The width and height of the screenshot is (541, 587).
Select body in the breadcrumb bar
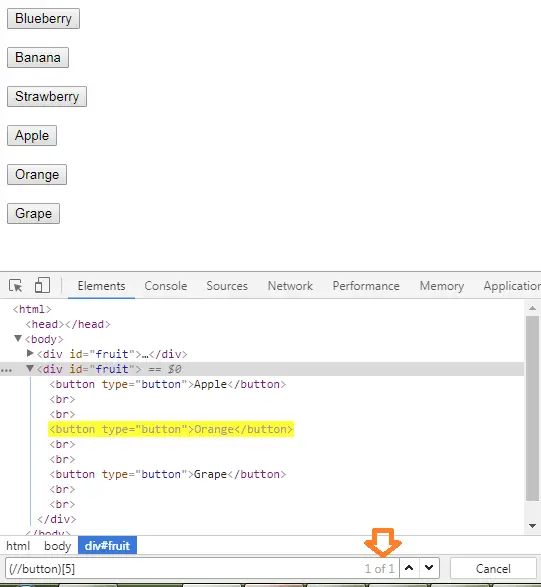(58, 545)
